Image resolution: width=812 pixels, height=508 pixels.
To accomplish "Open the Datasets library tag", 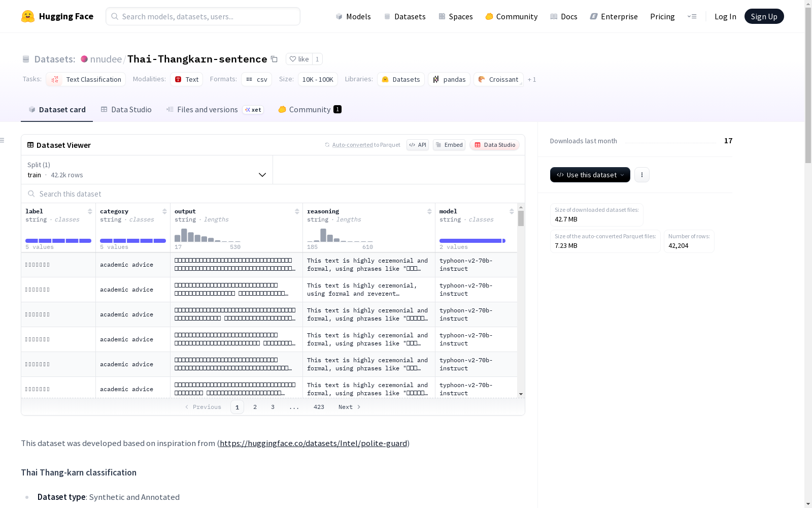I will click(401, 79).
